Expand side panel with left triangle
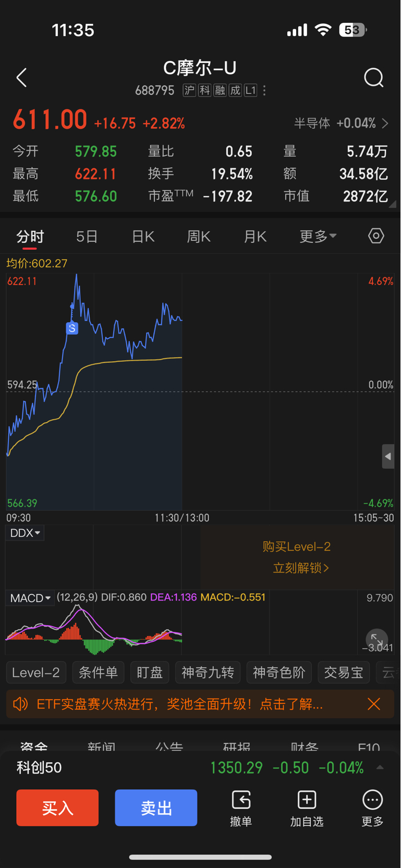The height and width of the screenshot is (868, 401). click(388, 456)
